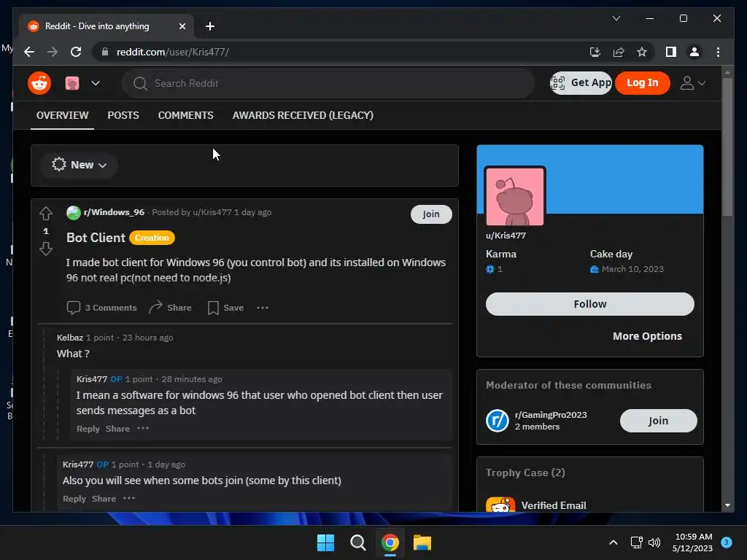Viewport: 747px width, 560px height.
Task: Open the user account dropdown menu
Action: [692, 83]
